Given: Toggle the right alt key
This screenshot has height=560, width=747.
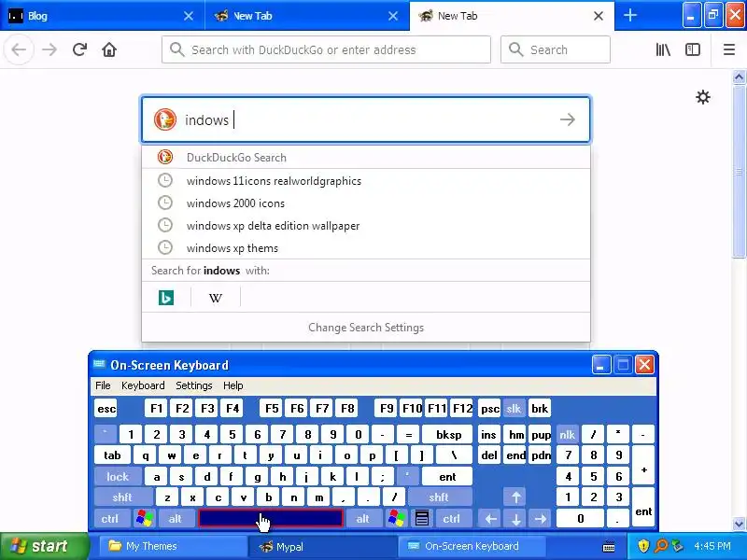Looking at the screenshot, I should pos(363,518).
